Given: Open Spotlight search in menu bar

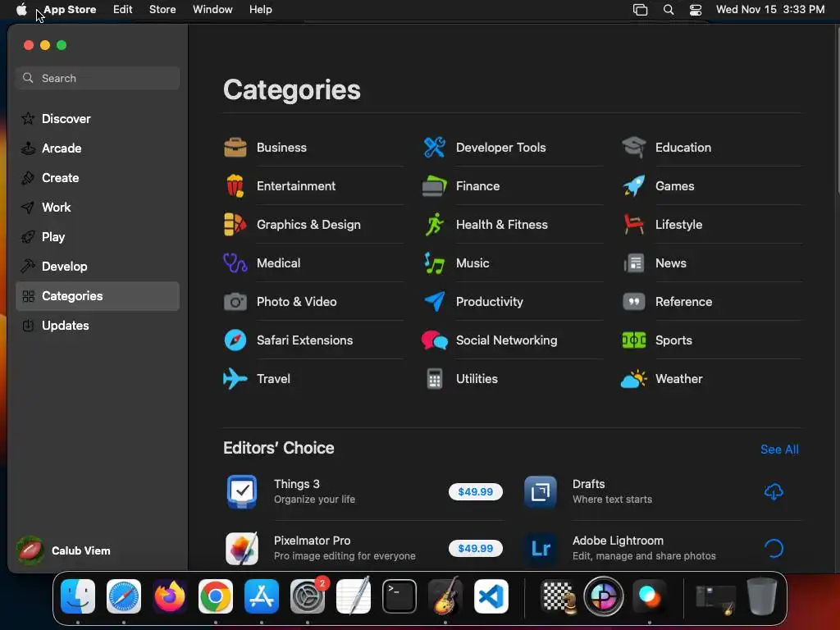Looking at the screenshot, I should pyautogui.click(x=669, y=10).
